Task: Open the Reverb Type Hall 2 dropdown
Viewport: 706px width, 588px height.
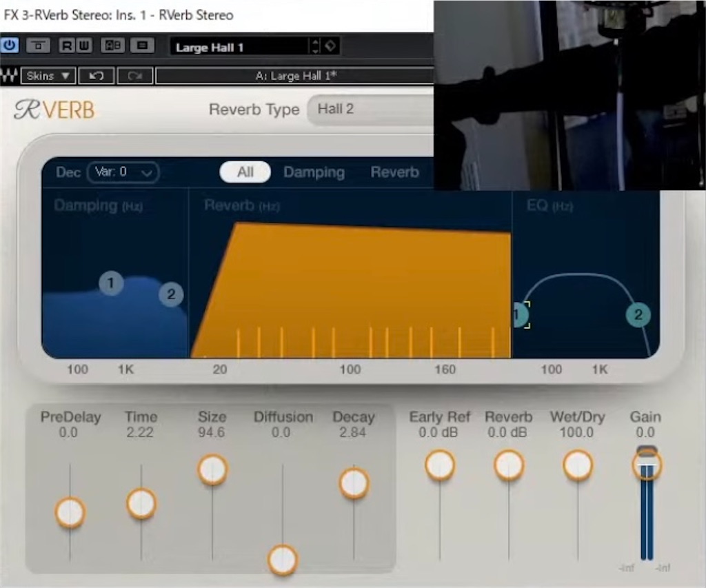Action: coord(370,110)
